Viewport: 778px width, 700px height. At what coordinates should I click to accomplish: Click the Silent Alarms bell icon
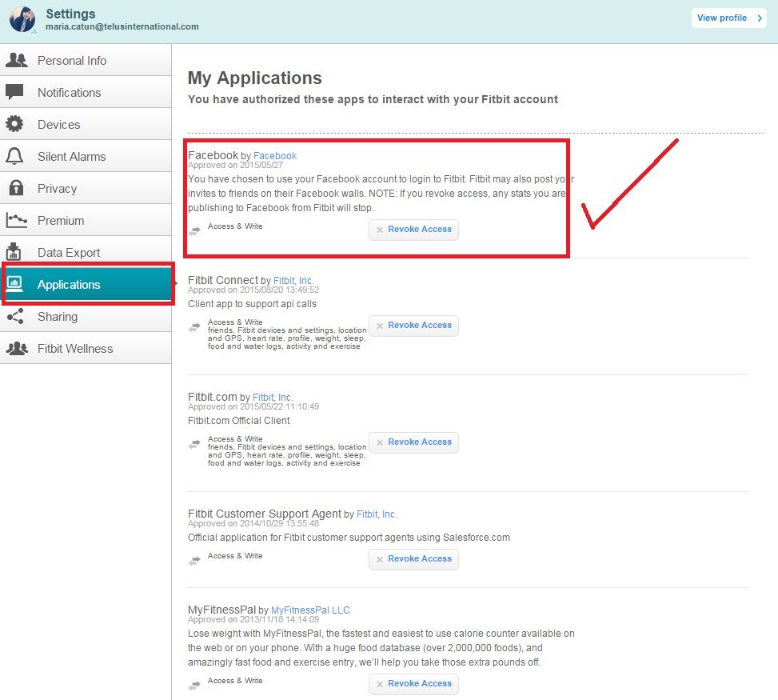pyautogui.click(x=14, y=156)
